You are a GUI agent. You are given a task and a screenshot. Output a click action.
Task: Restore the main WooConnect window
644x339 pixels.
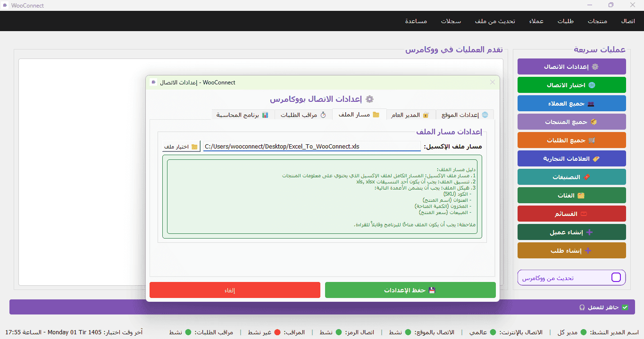click(x=611, y=5)
